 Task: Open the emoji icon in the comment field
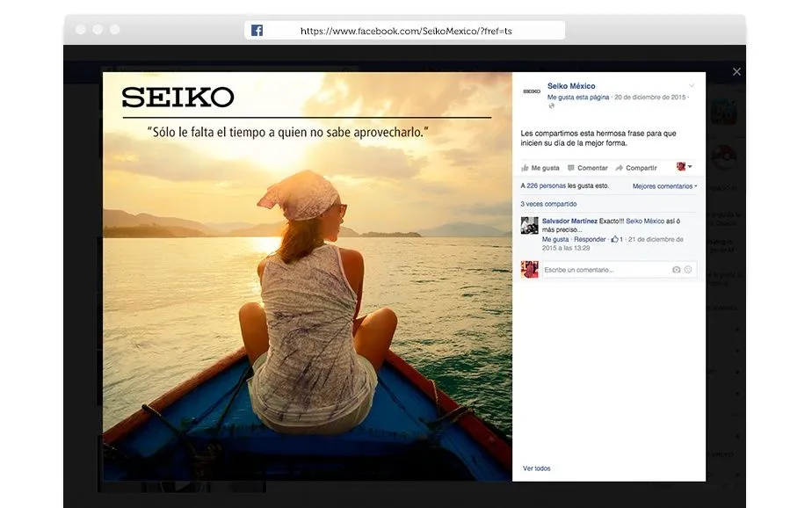[x=687, y=268]
